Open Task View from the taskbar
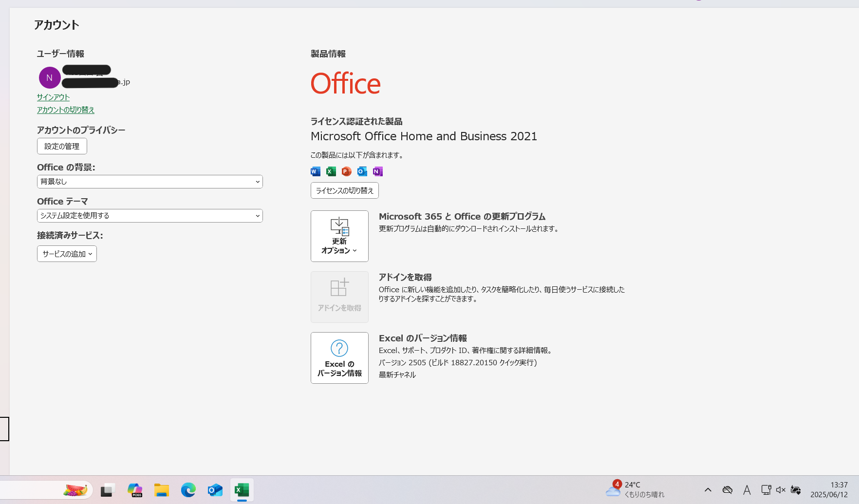The image size is (859, 504). point(108,490)
